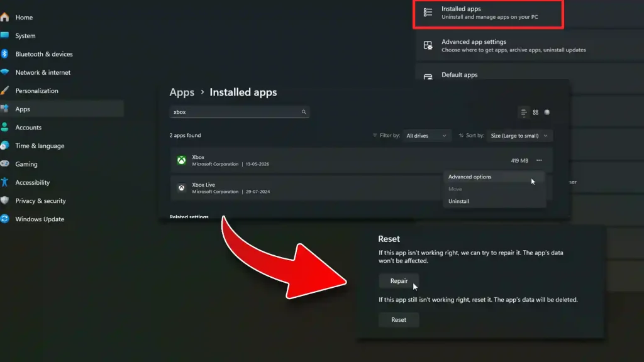Click the Reset button
This screenshot has width=644, height=362.
click(x=399, y=320)
